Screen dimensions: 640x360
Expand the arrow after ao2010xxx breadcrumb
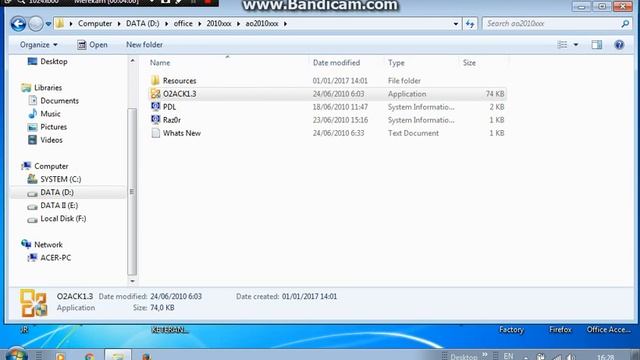pos(285,24)
